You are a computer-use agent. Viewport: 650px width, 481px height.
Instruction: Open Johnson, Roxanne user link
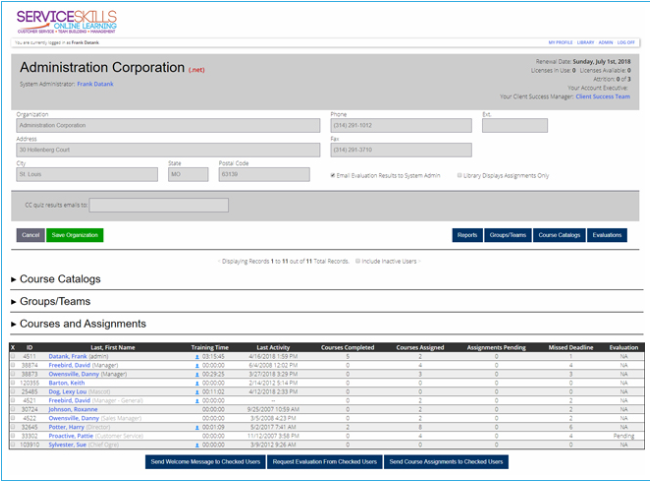click(x=73, y=410)
